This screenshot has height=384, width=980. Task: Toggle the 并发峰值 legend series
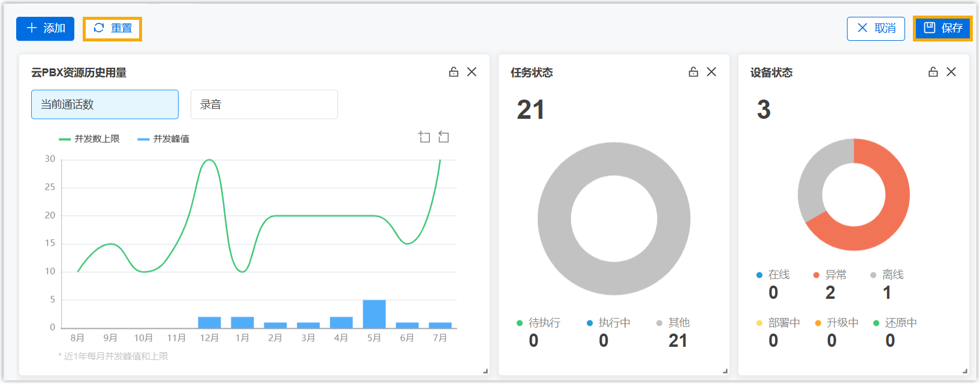[164, 139]
